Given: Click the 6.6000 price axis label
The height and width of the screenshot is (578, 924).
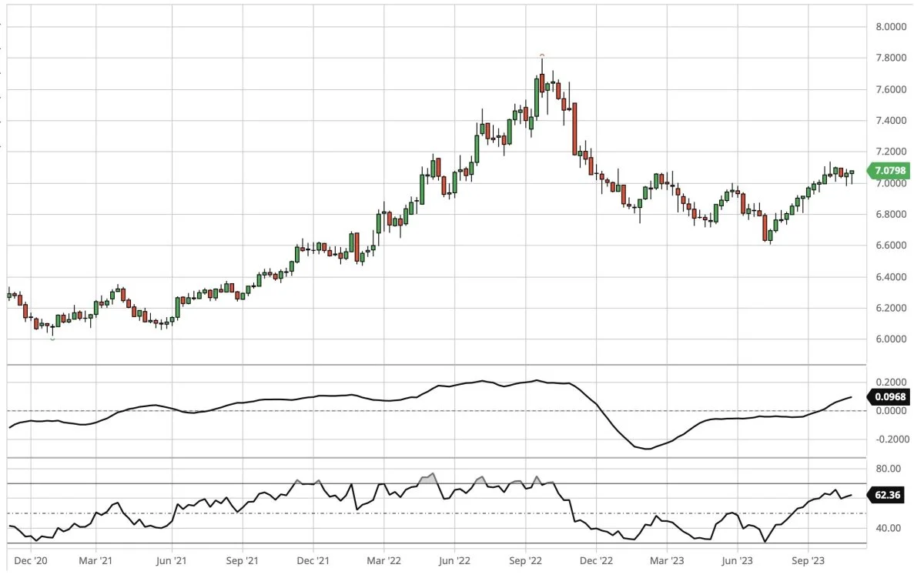Looking at the screenshot, I should (892, 246).
